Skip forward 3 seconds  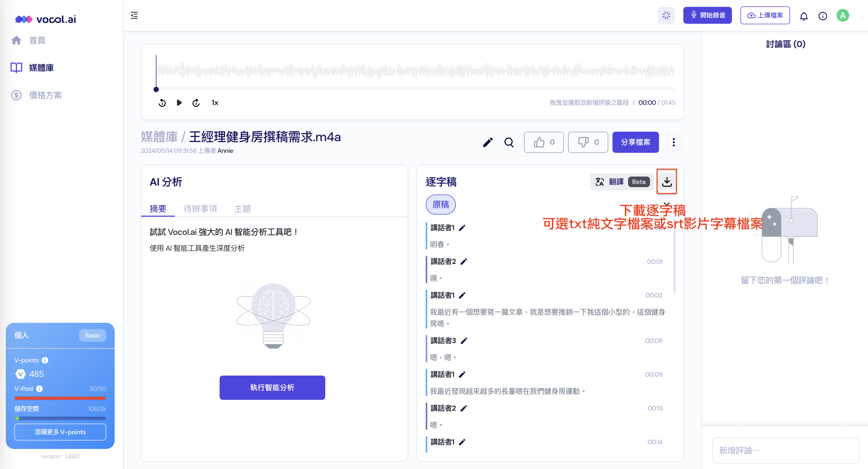(x=196, y=103)
